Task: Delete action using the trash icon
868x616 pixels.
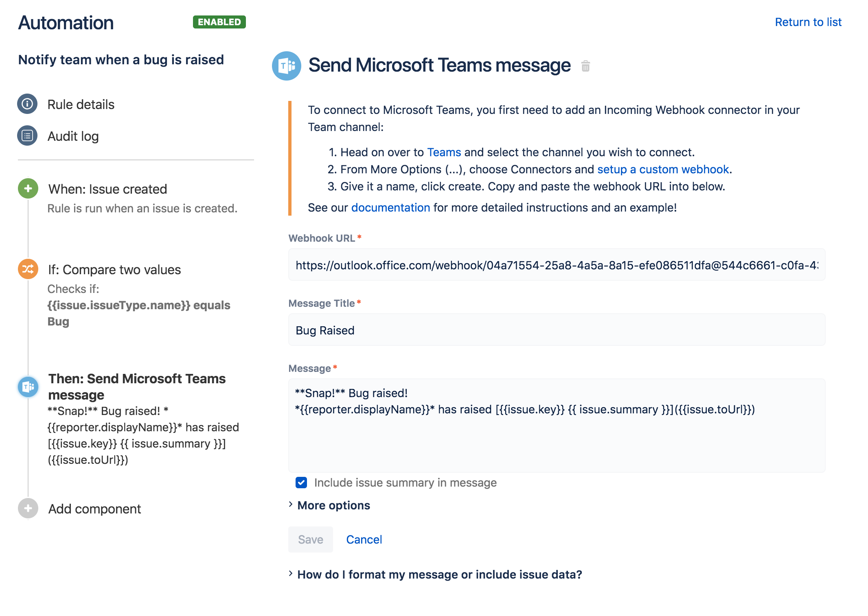Action: (585, 66)
